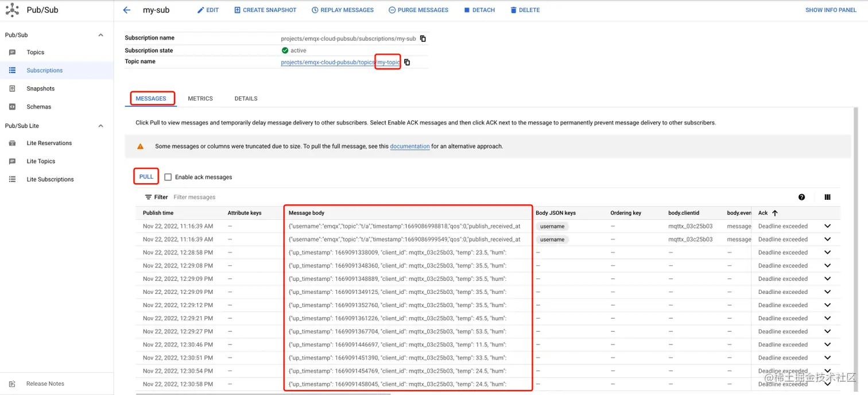Click the warning triangle icon in the notice
This screenshot has height=395, width=868.
click(x=140, y=146)
